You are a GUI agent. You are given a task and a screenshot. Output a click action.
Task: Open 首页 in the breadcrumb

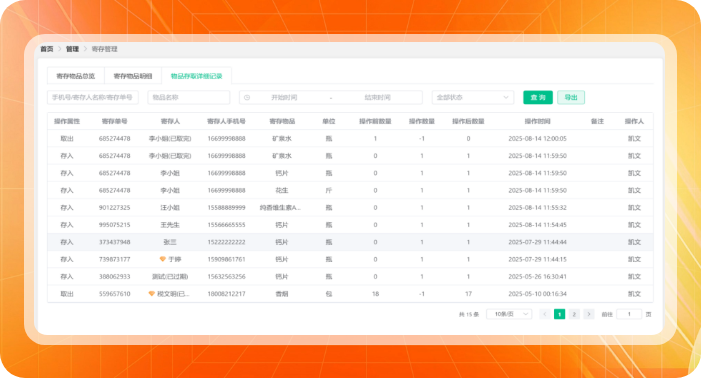click(46, 49)
